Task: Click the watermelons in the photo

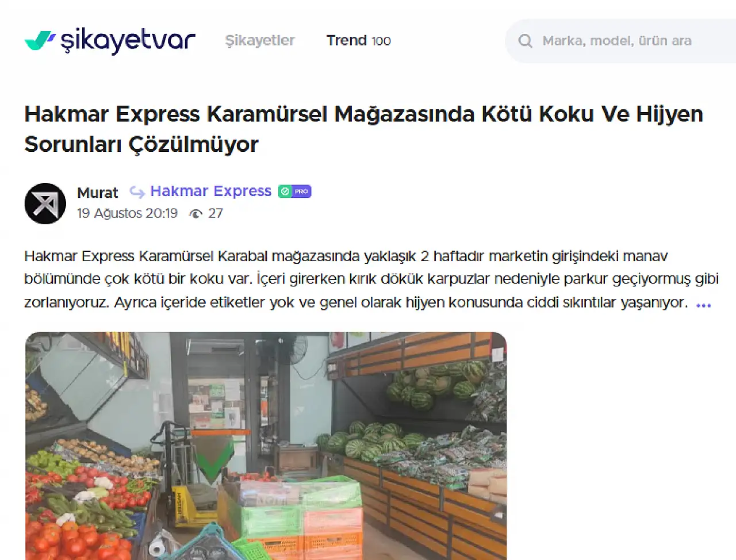Action: click(x=437, y=385)
